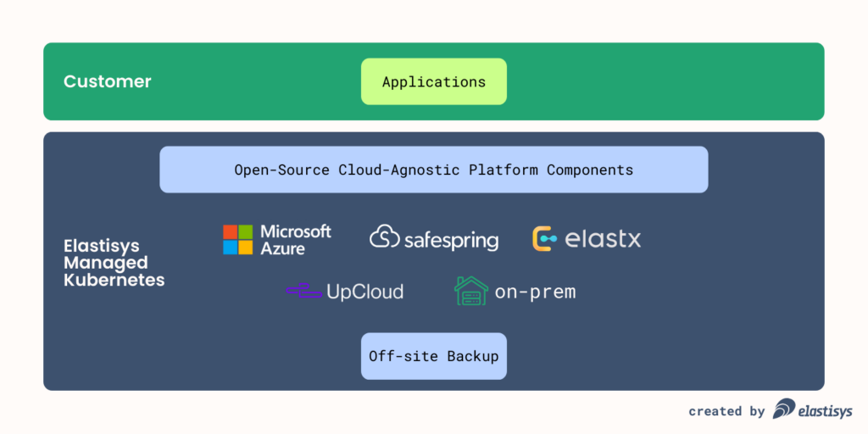Screen dimensions: 868x434
Task: Click the UpCloud wordmark text
Action: (x=364, y=292)
